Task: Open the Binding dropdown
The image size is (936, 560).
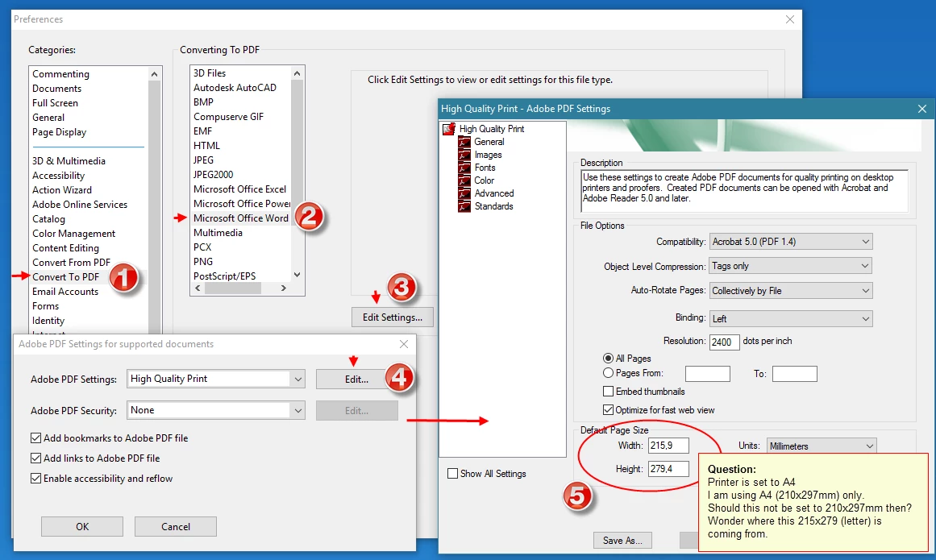Action: pyautogui.click(x=790, y=318)
